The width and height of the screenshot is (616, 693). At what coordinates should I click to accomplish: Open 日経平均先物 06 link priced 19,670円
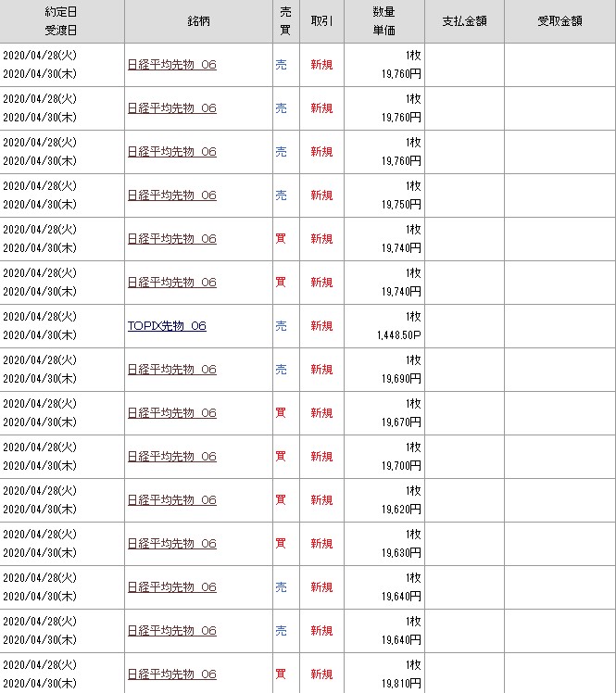pos(171,413)
